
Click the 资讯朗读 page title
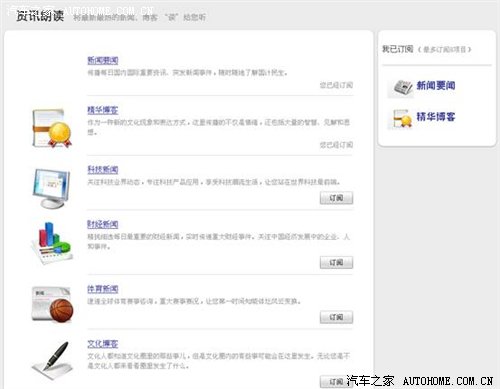(x=40, y=16)
